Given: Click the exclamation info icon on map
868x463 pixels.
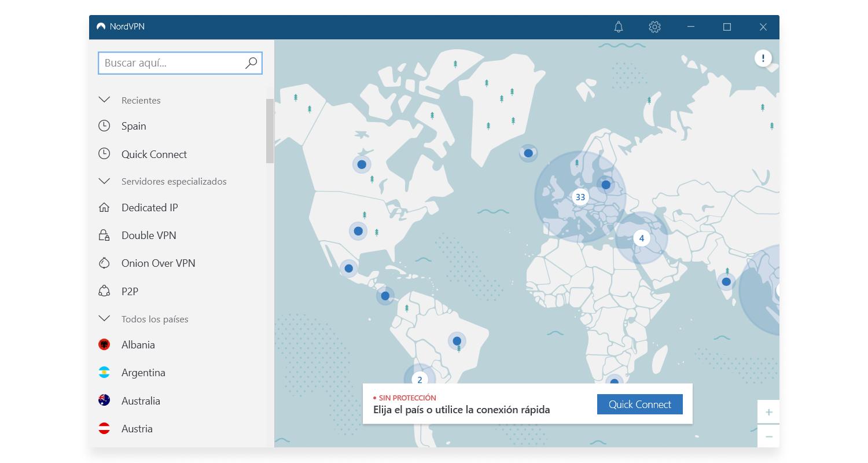Looking at the screenshot, I should click(x=763, y=58).
